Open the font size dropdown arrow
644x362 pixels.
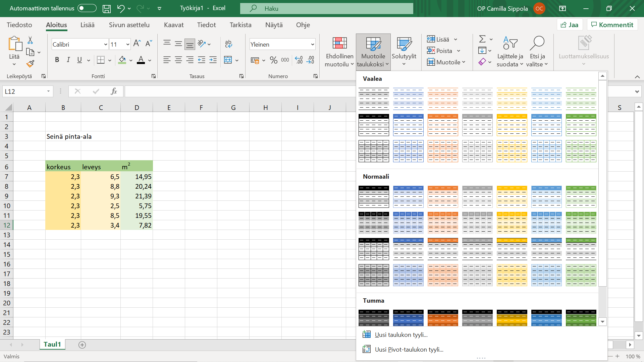127,45
